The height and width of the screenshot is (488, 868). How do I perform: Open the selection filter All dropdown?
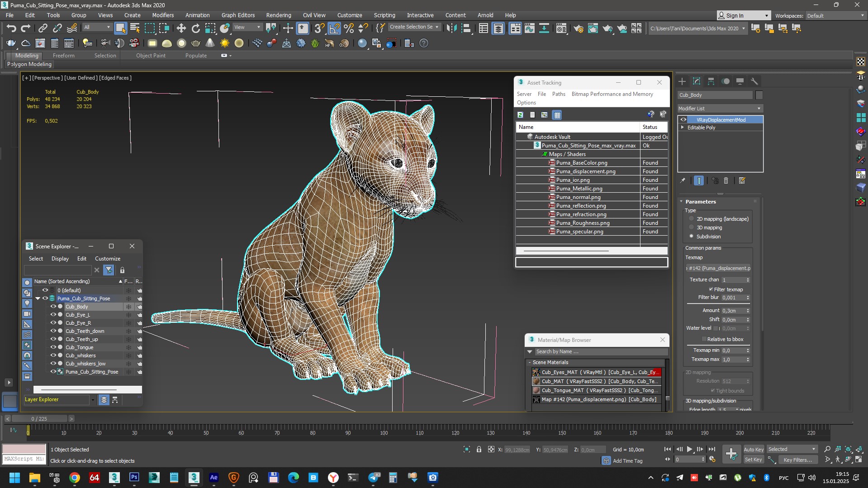pos(97,27)
